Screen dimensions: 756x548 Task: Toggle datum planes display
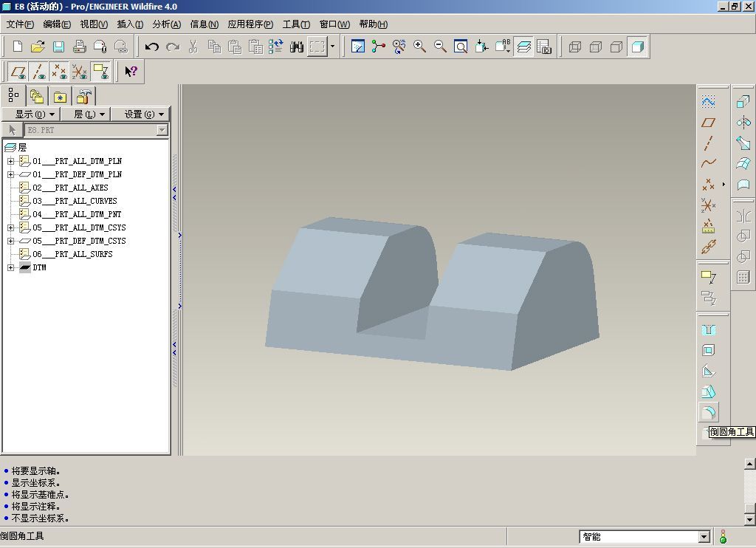[x=18, y=72]
